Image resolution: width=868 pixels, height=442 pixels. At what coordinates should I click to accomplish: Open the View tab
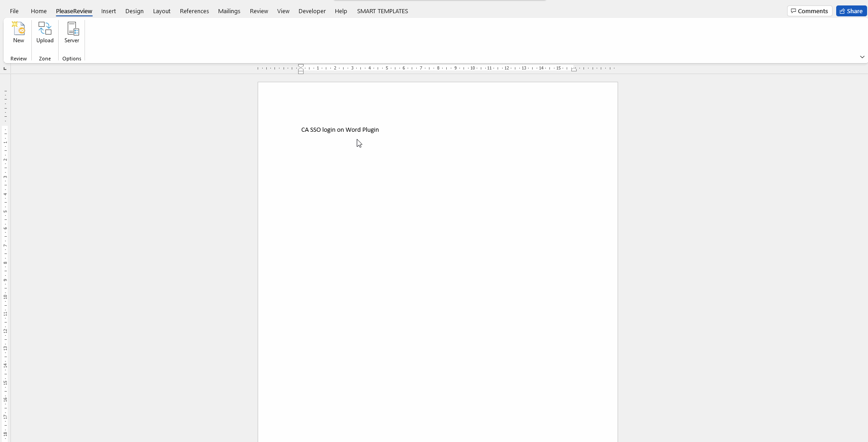(283, 11)
